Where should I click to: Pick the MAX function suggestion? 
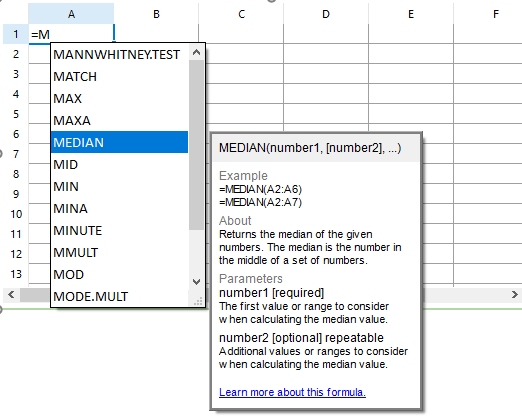click(119, 98)
